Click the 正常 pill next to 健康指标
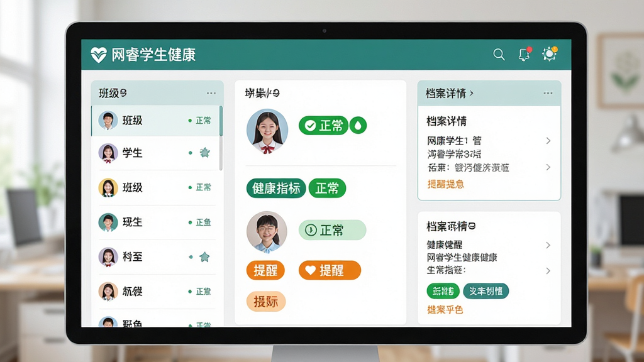This screenshot has width=644, height=362. pos(327,189)
